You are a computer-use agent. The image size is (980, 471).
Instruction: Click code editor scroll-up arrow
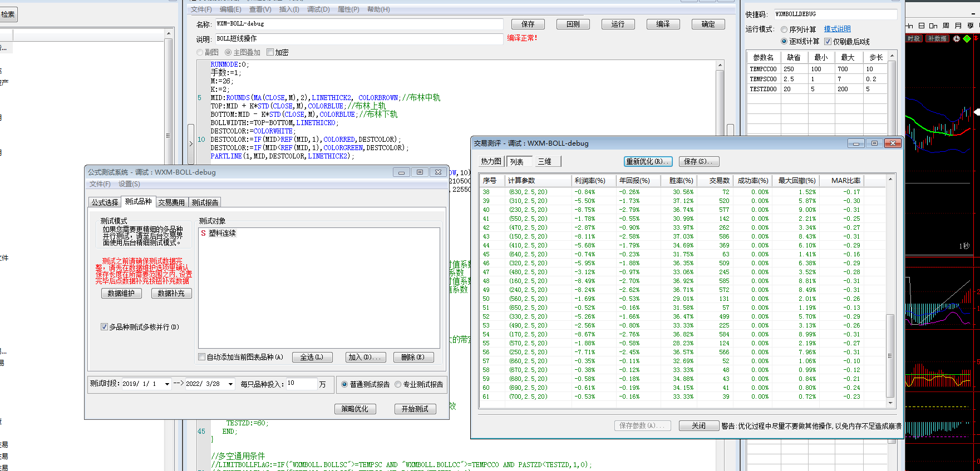[x=720, y=65]
